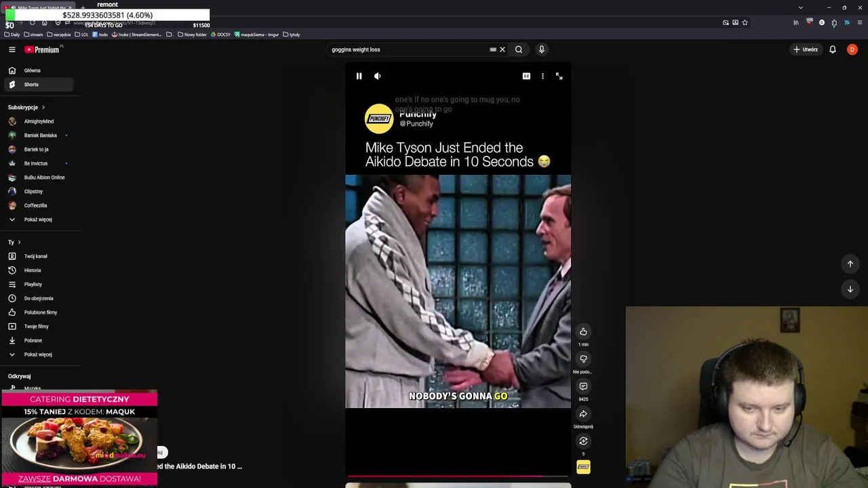This screenshot has height=488, width=868.
Task: Open Pobrane downloads in sidebar
Action: click(x=38, y=340)
